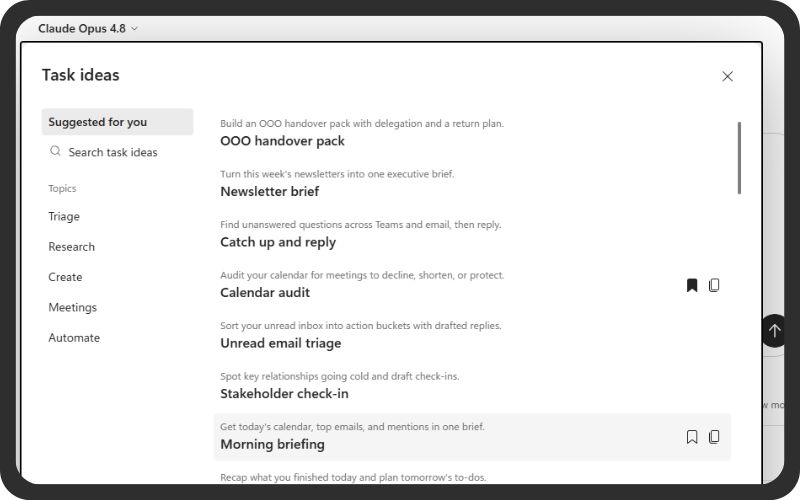800x500 pixels.
Task: Click the 'Topics' section label
Action: 62,189
